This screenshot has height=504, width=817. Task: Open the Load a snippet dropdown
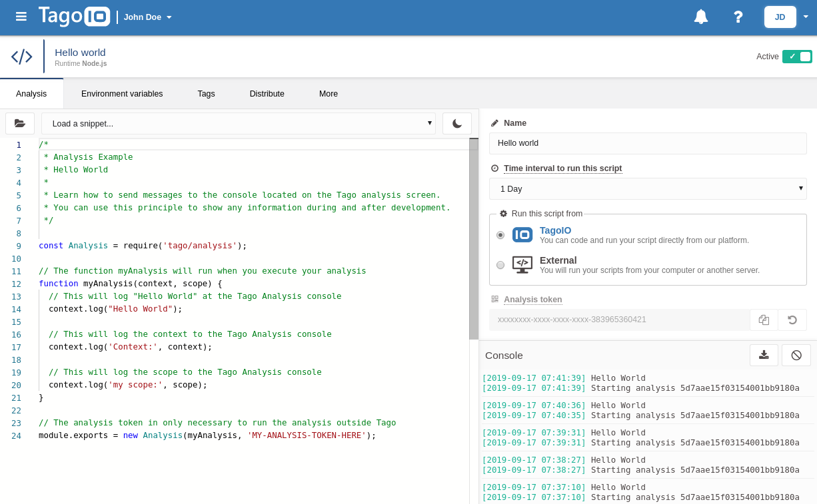click(239, 123)
